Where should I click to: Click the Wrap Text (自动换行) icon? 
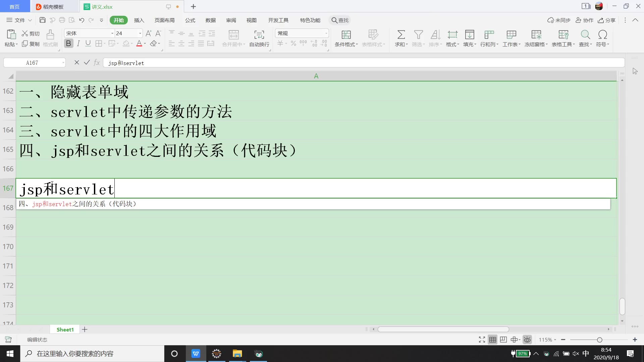[x=259, y=38]
